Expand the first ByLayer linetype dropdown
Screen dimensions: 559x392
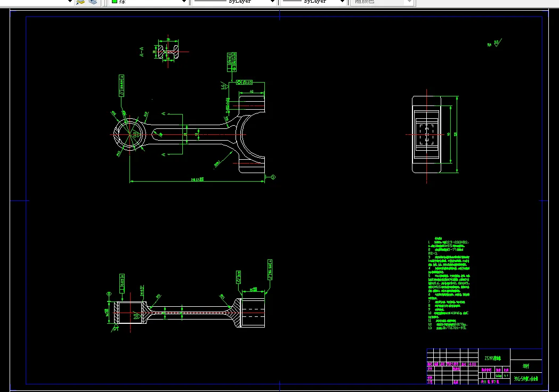[272, 2]
